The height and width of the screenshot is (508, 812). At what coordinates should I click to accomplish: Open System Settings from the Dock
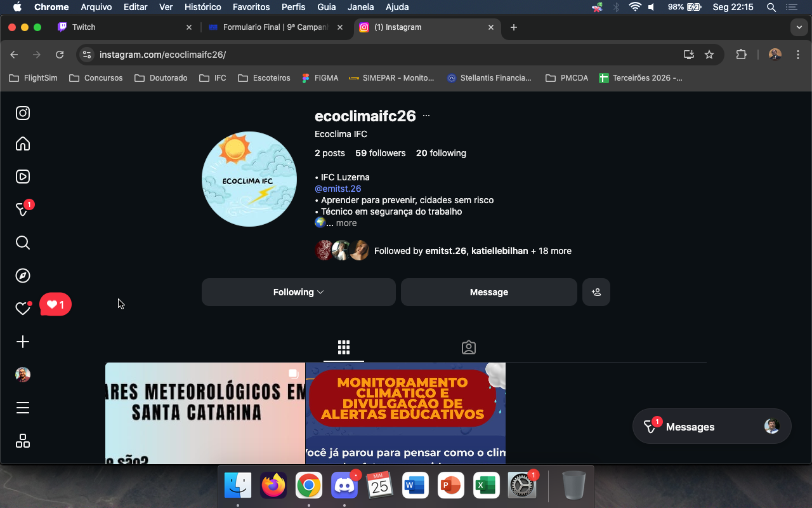pos(521,486)
